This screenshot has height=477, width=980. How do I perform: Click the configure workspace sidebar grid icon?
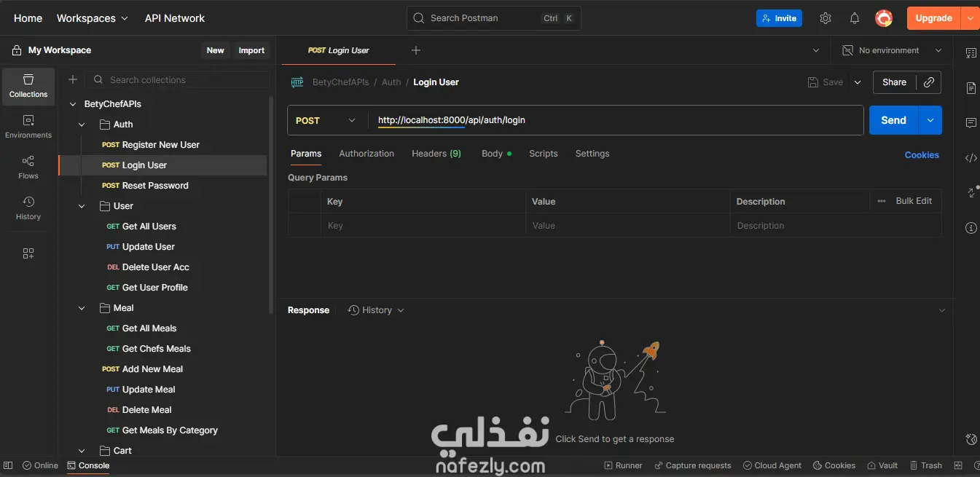(x=28, y=253)
